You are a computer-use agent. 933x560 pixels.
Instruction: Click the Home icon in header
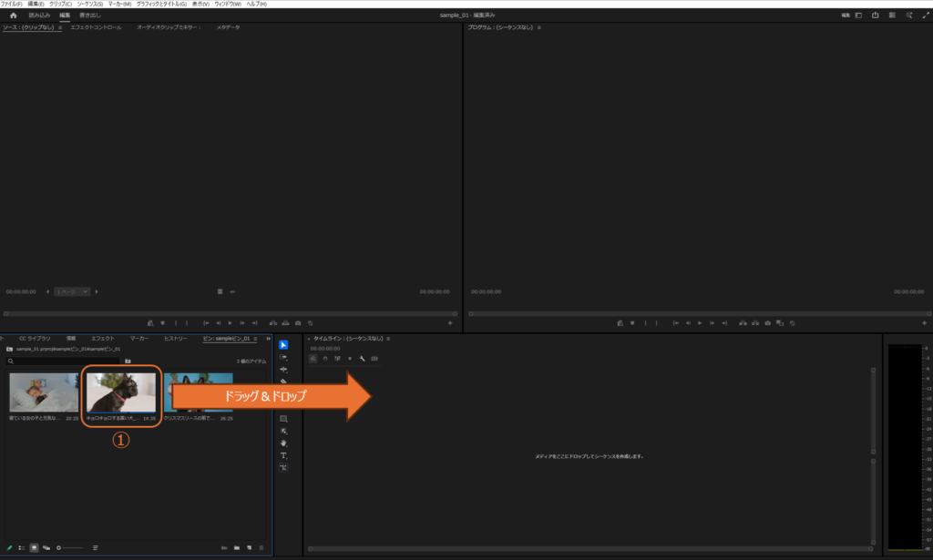[x=13, y=15]
